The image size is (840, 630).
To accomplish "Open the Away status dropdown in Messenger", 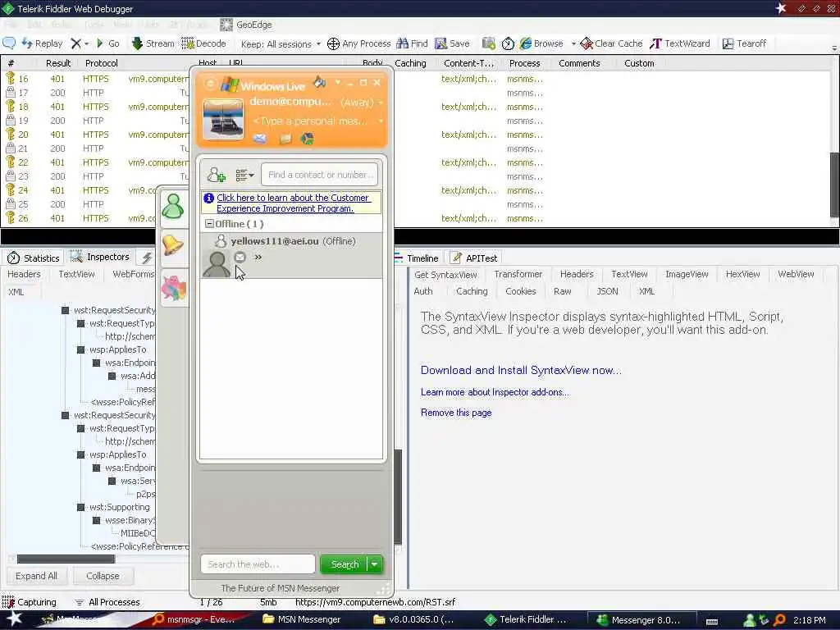I will 381,102.
